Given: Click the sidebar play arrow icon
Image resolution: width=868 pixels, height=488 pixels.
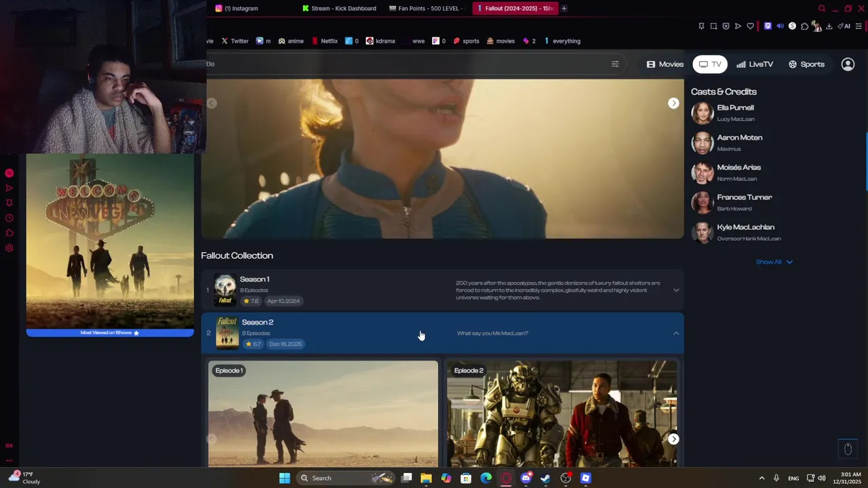Looking at the screenshot, I should tap(9, 188).
